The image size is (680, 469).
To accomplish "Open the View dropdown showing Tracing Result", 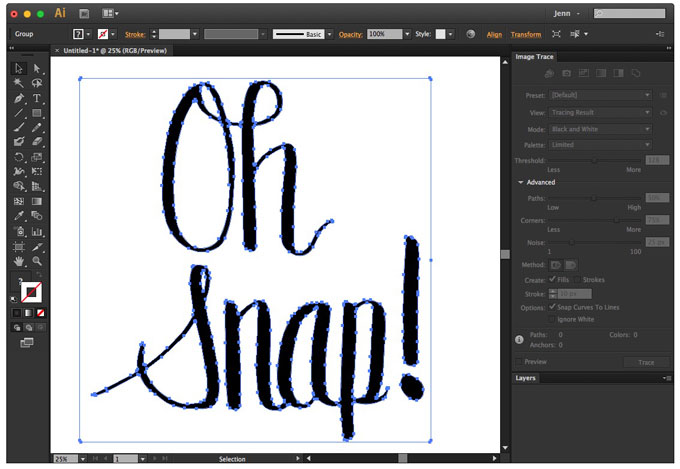I will point(601,112).
